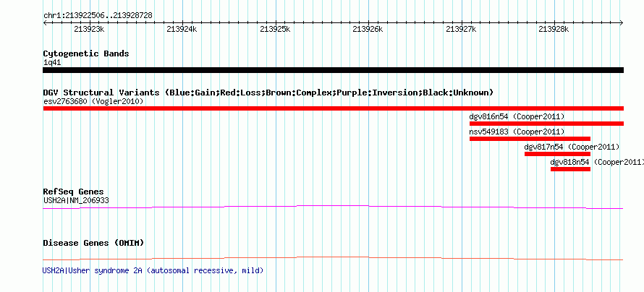Click the 213924k ruler tick label

[182, 29]
